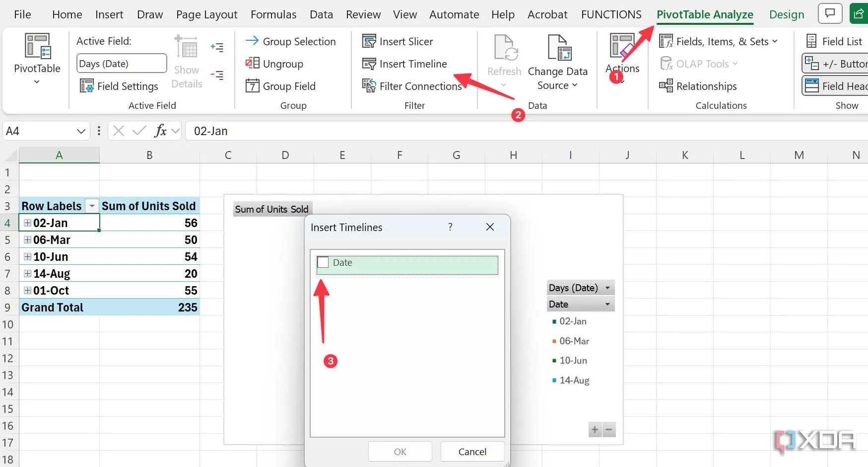
Task: Expand the active field with plus-lines icon
Action: point(217,47)
